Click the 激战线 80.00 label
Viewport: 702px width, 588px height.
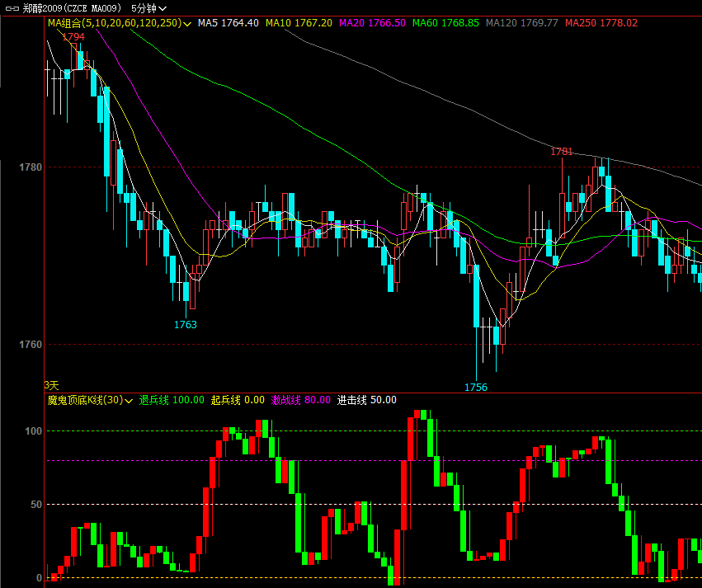pyautogui.click(x=301, y=400)
